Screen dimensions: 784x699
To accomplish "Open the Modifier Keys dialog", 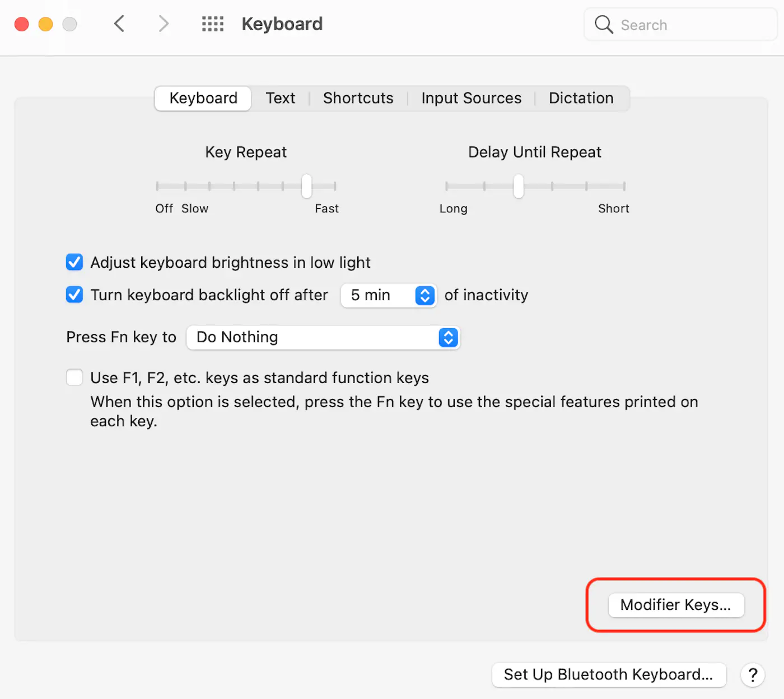I will tap(675, 605).
